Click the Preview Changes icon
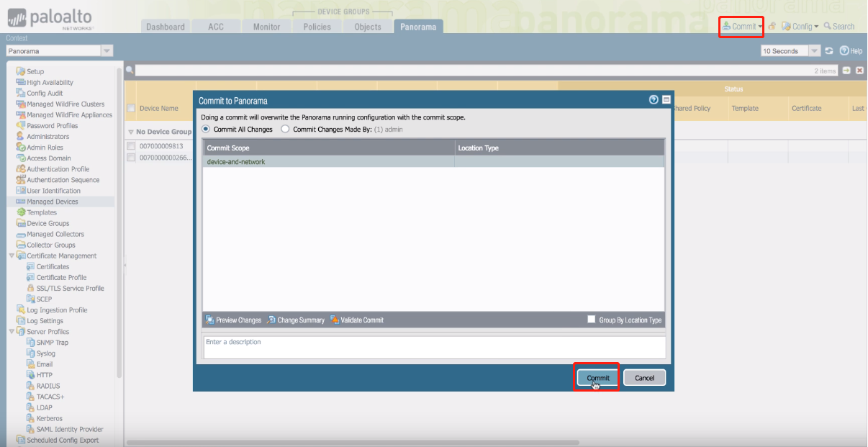 (x=210, y=320)
